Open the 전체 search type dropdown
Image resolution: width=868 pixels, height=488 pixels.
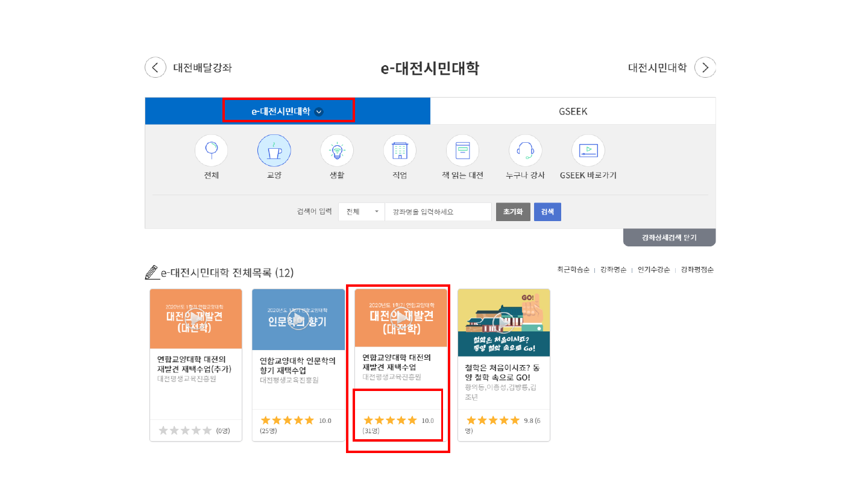point(361,212)
